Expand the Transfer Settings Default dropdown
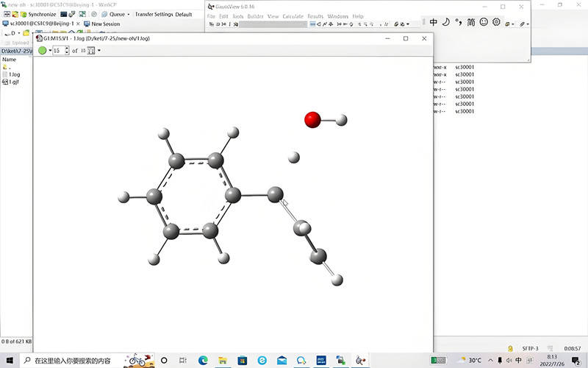 163,14
